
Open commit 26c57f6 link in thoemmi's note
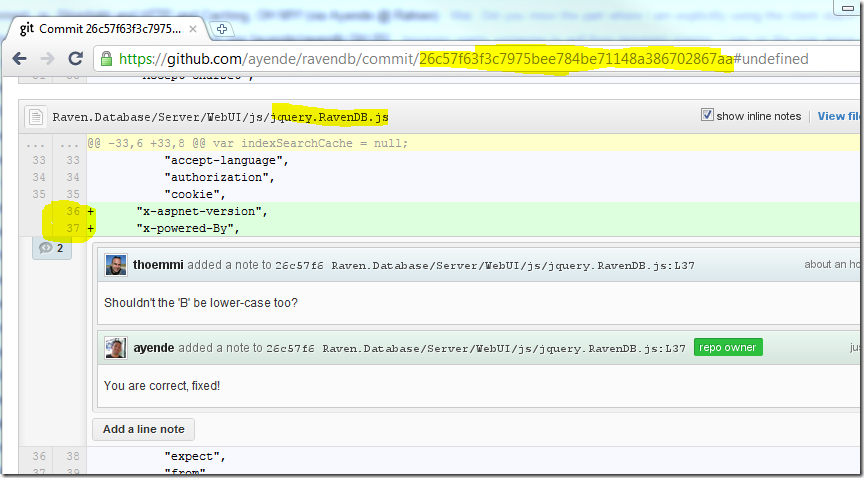[x=299, y=266]
